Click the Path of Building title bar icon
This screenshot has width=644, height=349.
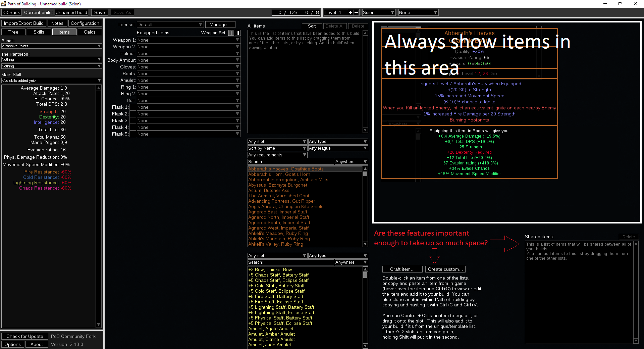point(3,4)
